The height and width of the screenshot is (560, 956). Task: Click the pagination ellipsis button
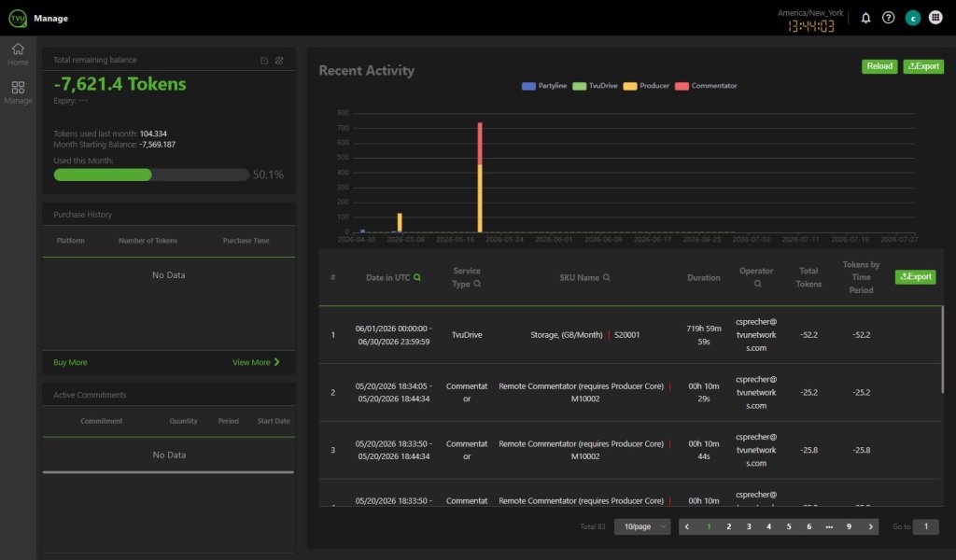[829, 526]
